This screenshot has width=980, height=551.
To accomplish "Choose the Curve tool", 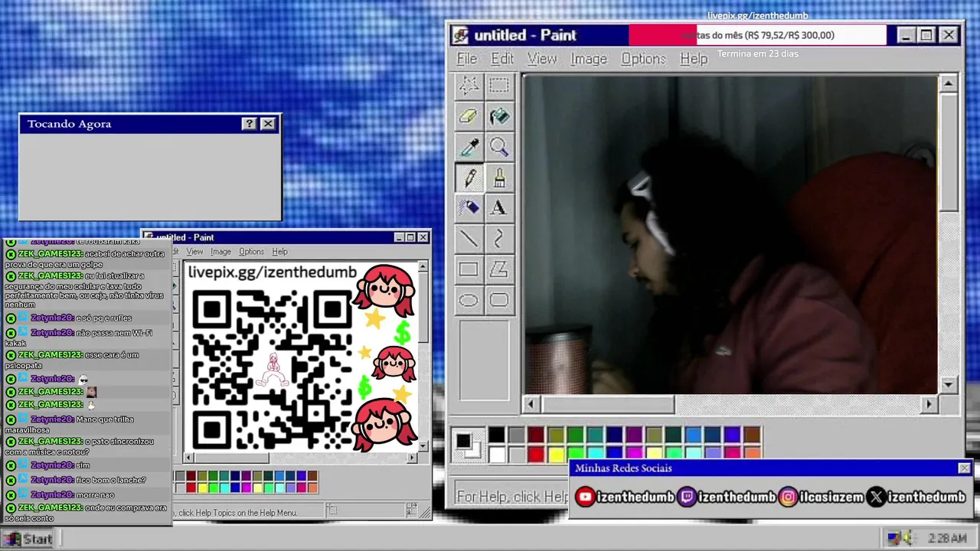I will click(499, 239).
